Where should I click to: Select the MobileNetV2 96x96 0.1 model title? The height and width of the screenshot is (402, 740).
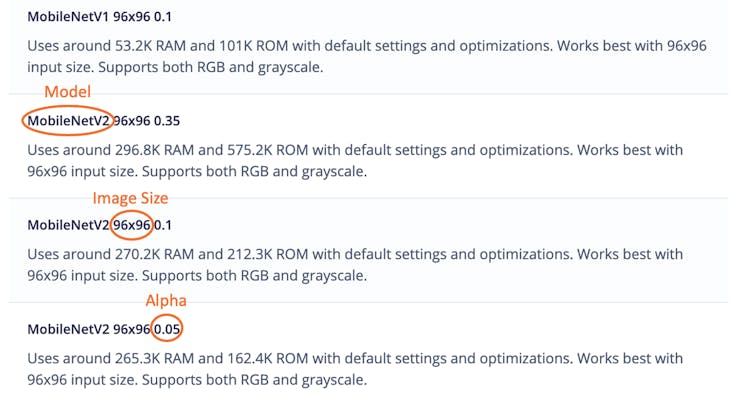tap(99, 225)
